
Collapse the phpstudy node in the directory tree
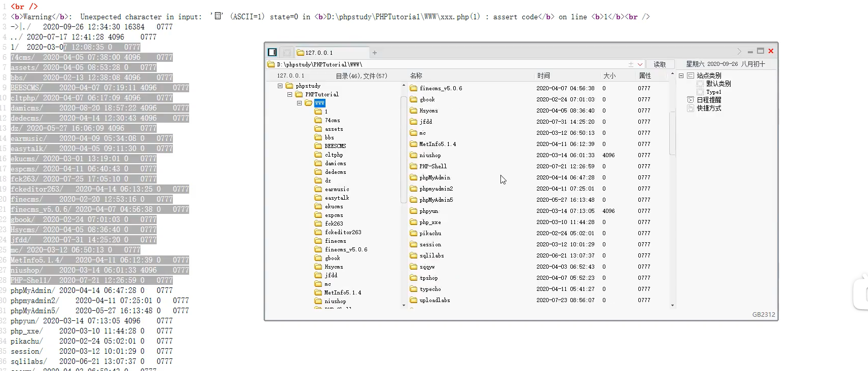(x=280, y=86)
